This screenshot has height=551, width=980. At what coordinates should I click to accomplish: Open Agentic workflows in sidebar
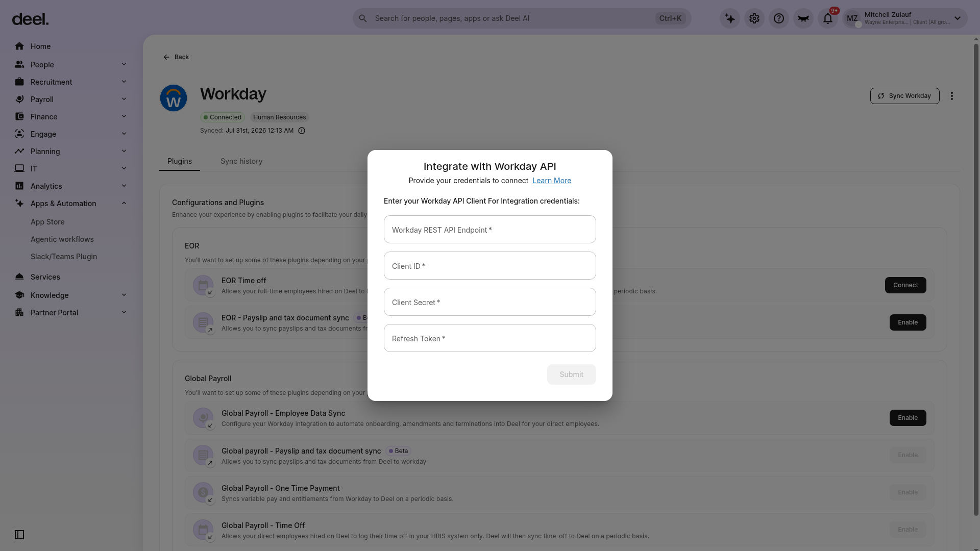point(62,239)
